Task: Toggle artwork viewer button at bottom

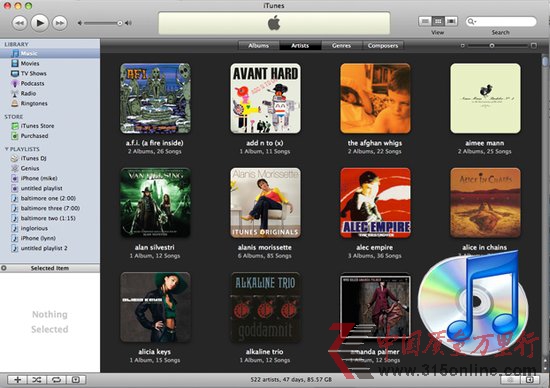Action: click(x=76, y=380)
